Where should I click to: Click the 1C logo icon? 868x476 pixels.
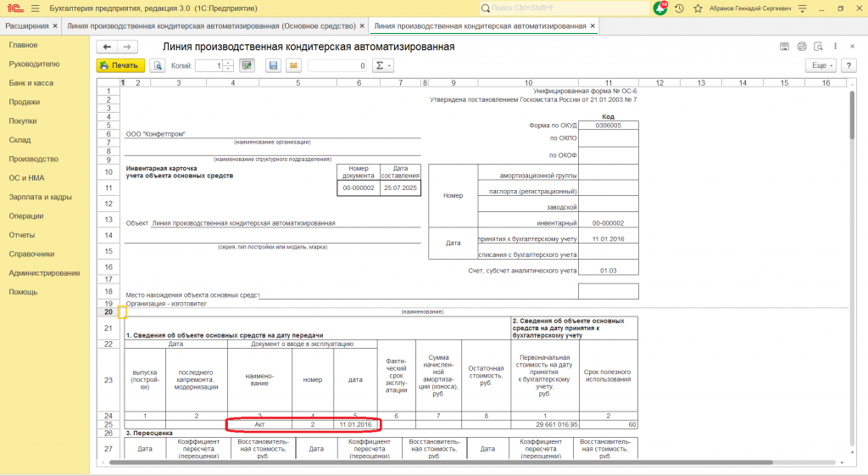coord(15,8)
